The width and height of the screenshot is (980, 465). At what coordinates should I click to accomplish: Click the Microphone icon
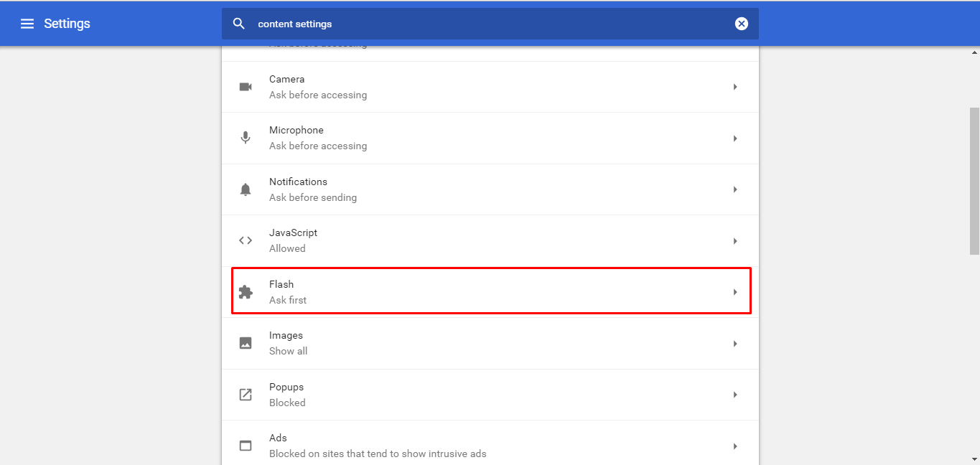click(x=246, y=138)
